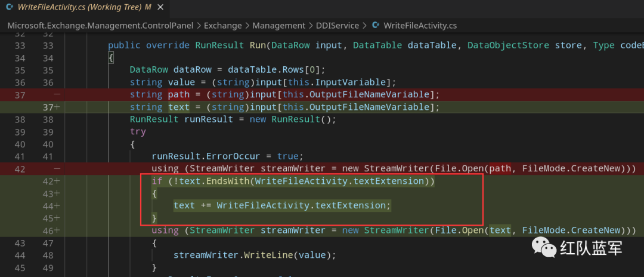This screenshot has width=644, height=277.
Task: Open the Exchange breadcrumb segment
Action: [x=223, y=26]
